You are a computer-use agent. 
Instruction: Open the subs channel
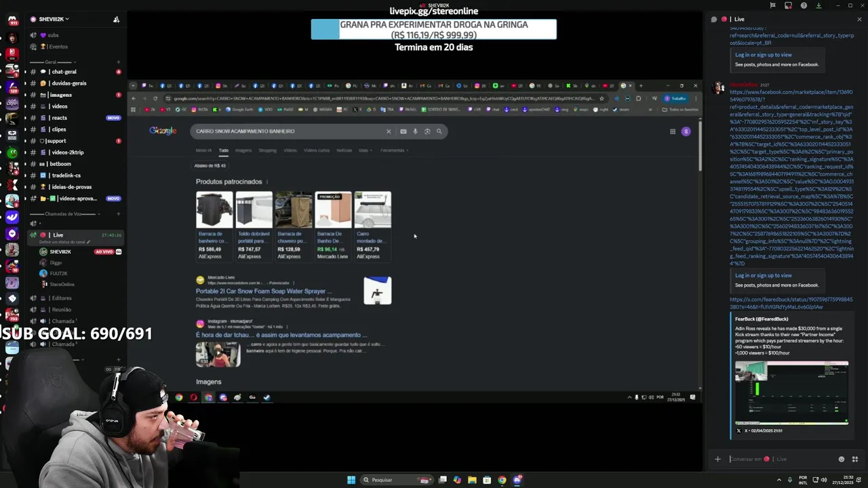tap(53, 35)
